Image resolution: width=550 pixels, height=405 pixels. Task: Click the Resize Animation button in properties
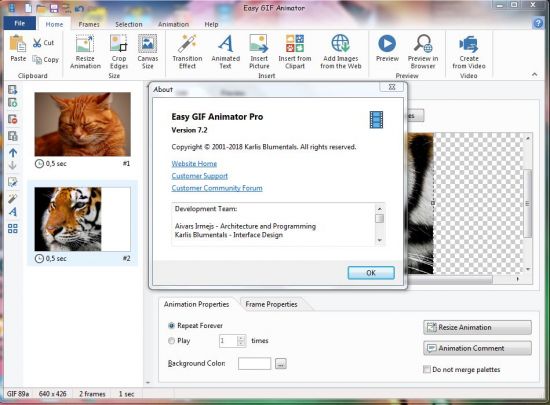pos(477,328)
